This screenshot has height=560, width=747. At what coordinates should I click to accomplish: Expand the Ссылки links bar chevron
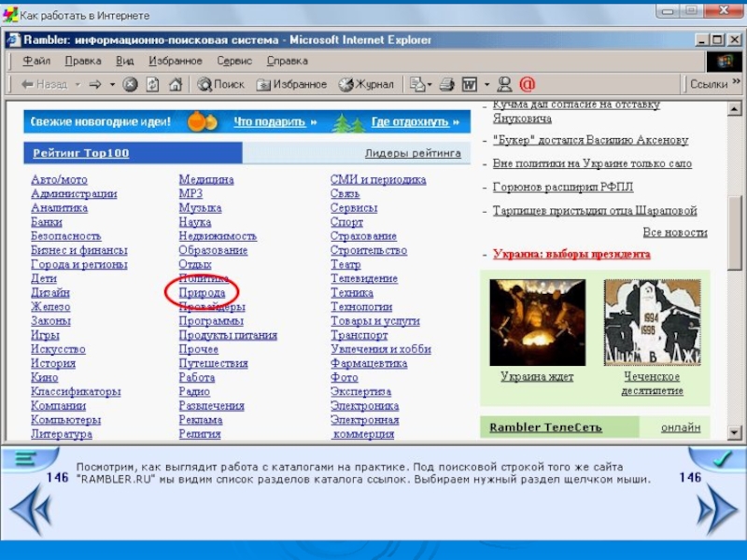pos(734,84)
